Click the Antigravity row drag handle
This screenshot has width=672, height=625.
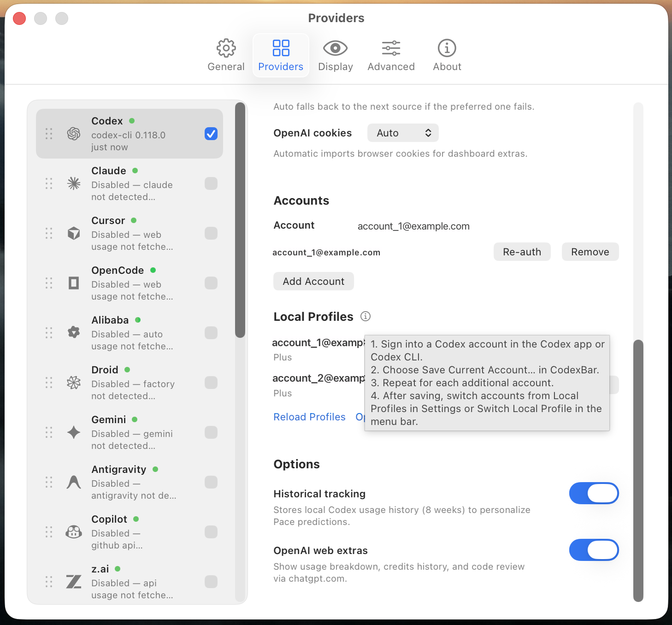click(49, 482)
